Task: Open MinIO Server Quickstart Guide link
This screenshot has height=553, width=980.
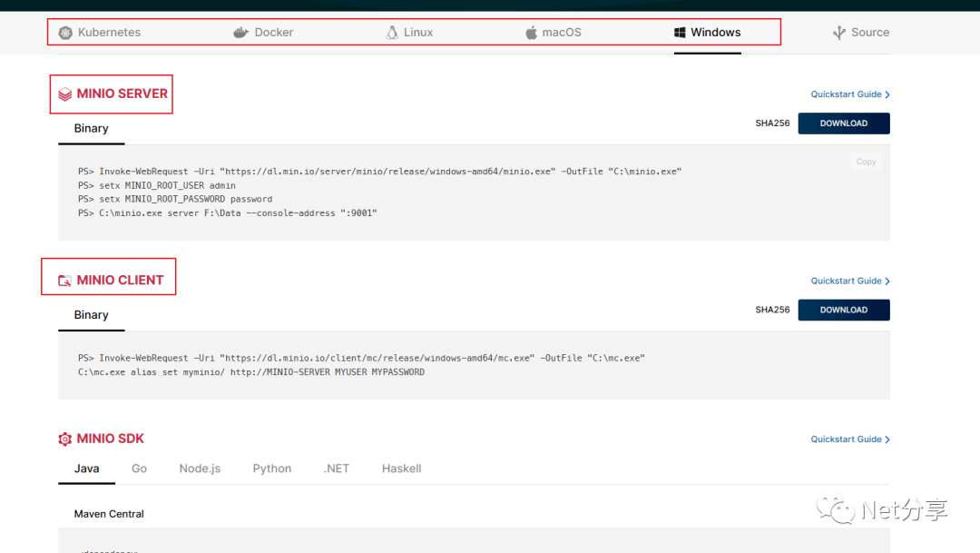Action: 849,94
